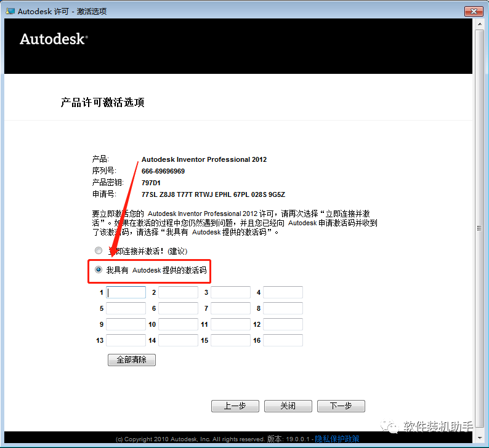The height and width of the screenshot is (448, 489).
Task: Click activation code field 8
Action: [283, 308]
